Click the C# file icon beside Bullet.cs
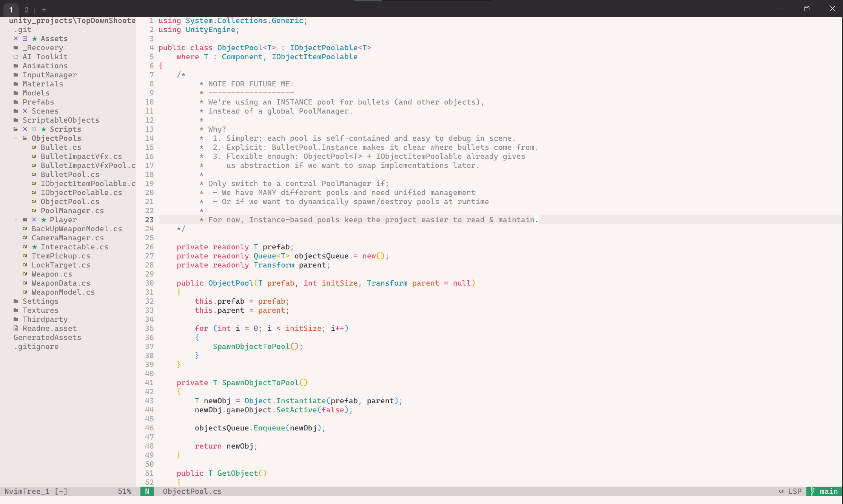 coord(34,148)
